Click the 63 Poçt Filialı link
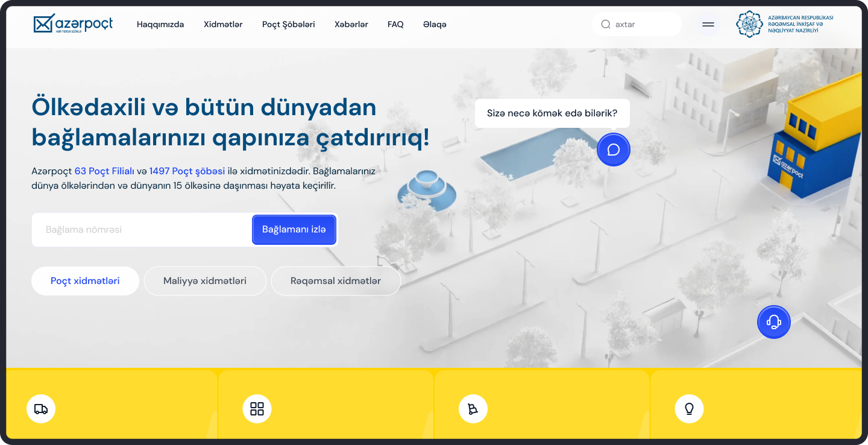 104,171
